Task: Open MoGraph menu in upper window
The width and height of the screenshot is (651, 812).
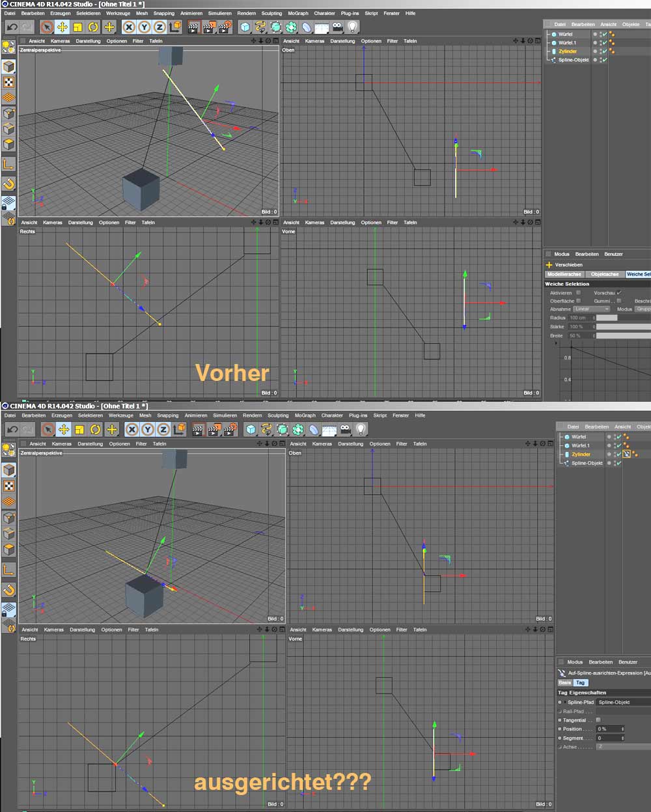Action: point(298,13)
